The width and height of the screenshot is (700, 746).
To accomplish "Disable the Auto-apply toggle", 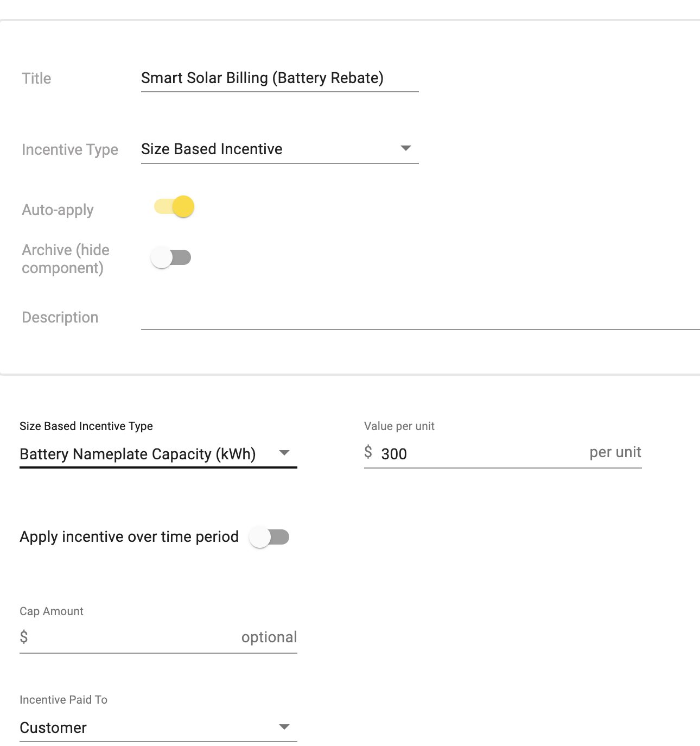I will pos(174,207).
